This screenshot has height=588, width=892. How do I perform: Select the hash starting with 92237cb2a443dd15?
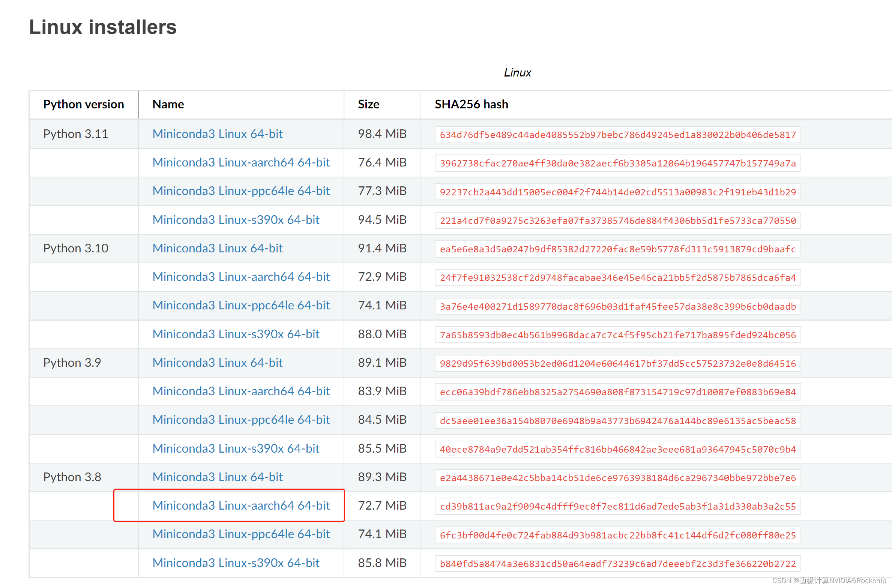coord(618,192)
